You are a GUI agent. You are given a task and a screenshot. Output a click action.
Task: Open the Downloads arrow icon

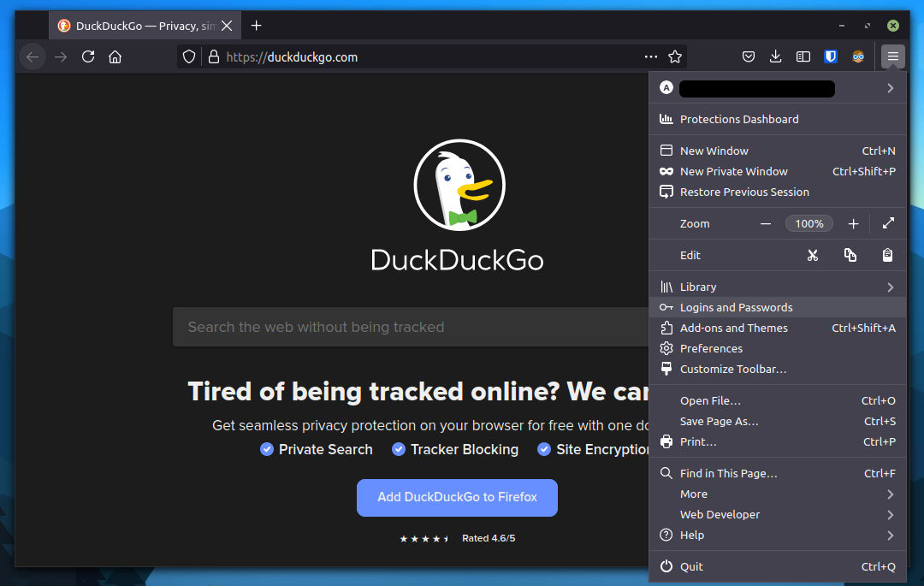pos(775,57)
